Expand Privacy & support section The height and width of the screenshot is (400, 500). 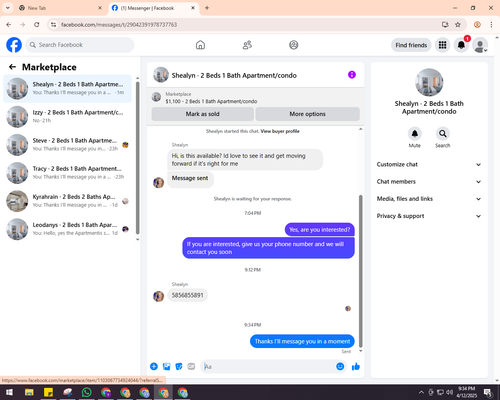point(429,216)
